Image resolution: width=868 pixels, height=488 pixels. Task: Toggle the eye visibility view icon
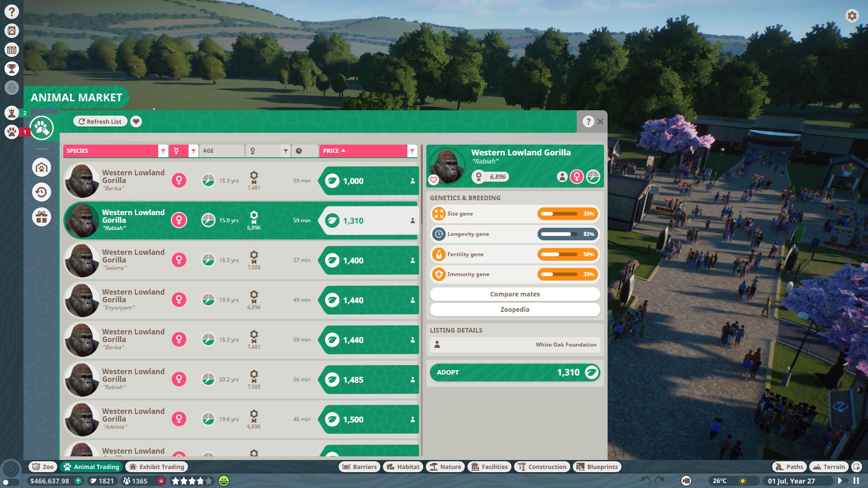(11, 88)
